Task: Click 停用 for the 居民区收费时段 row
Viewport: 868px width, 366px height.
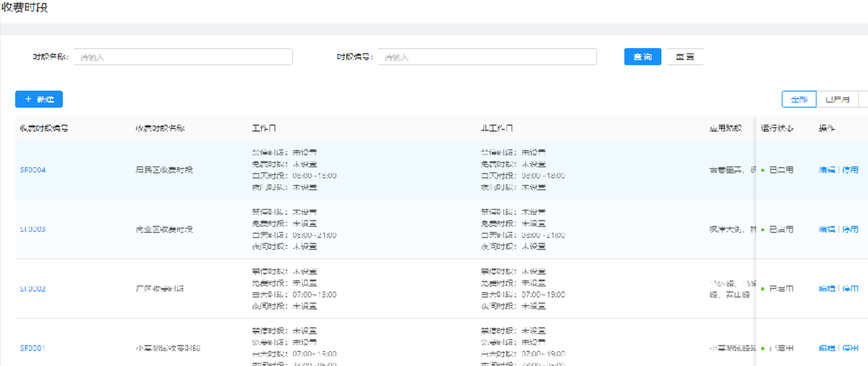Action: [850, 170]
